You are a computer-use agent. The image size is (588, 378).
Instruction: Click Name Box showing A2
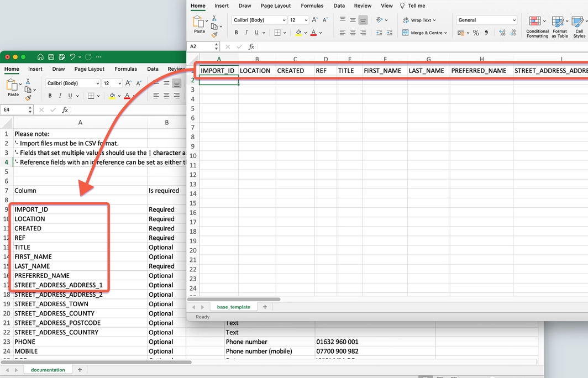(202, 46)
